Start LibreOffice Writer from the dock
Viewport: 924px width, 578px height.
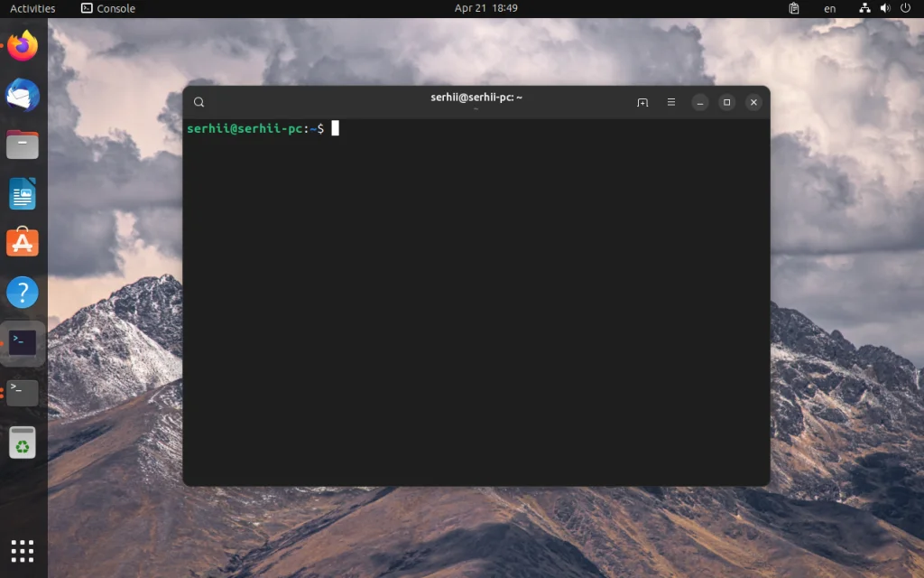click(22, 193)
